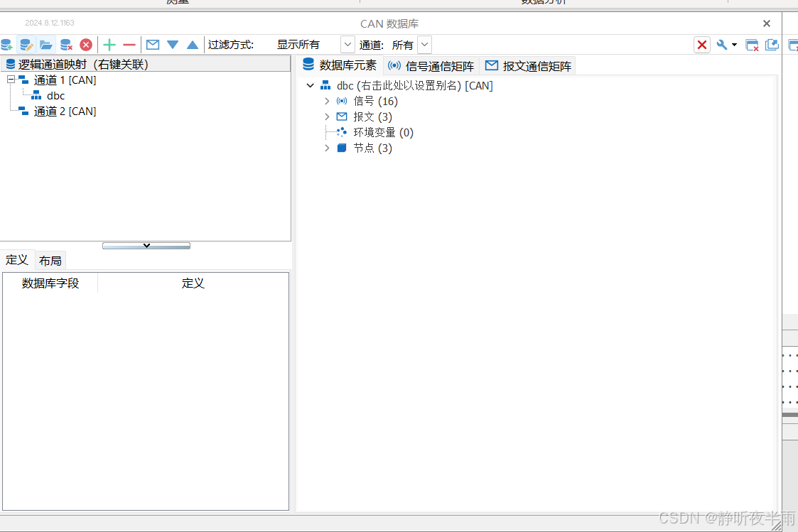Screen dimensions: 798x532
Task: Click the red X button near the wrench
Action: [x=702, y=45]
